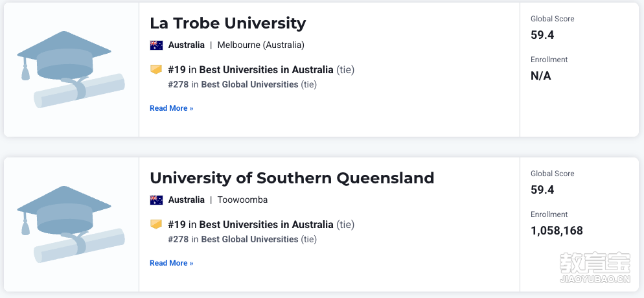Click Read More under University of Southern Queensland
The width and height of the screenshot is (644, 298).
coord(171,263)
